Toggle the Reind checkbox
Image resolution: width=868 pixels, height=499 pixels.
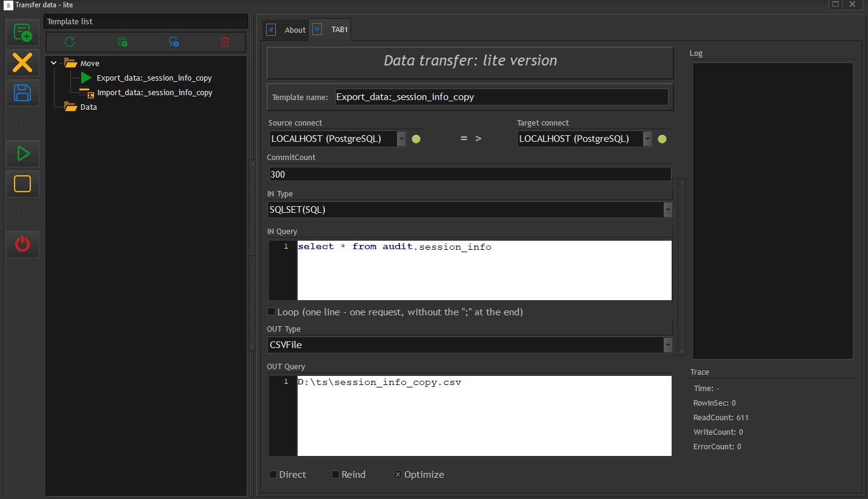click(335, 475)
